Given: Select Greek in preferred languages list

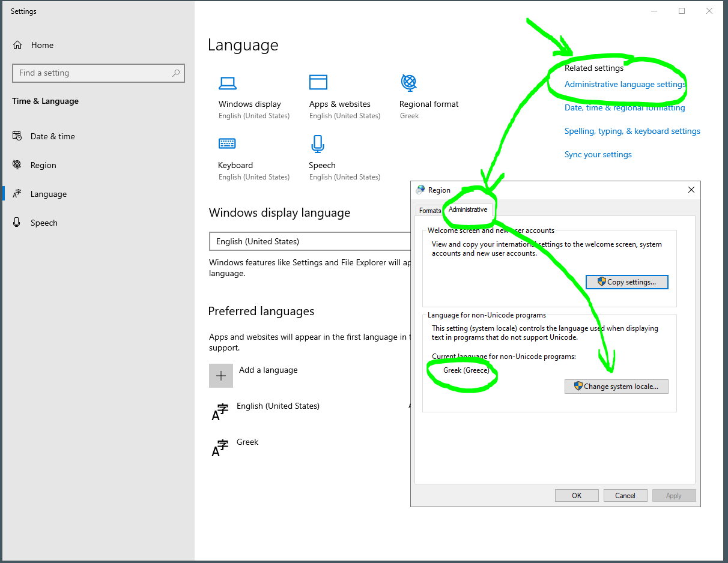Looking at the screenshot, I should (x=247, y=442).
